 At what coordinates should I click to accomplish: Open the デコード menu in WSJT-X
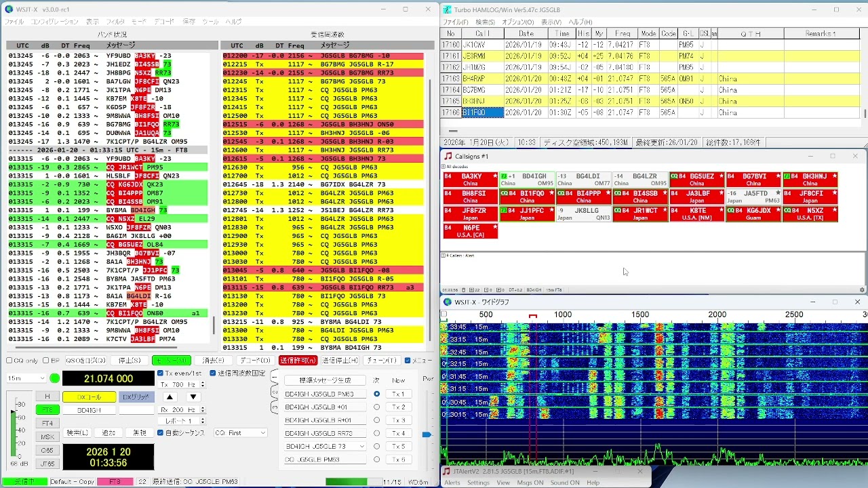click(164, 22)
